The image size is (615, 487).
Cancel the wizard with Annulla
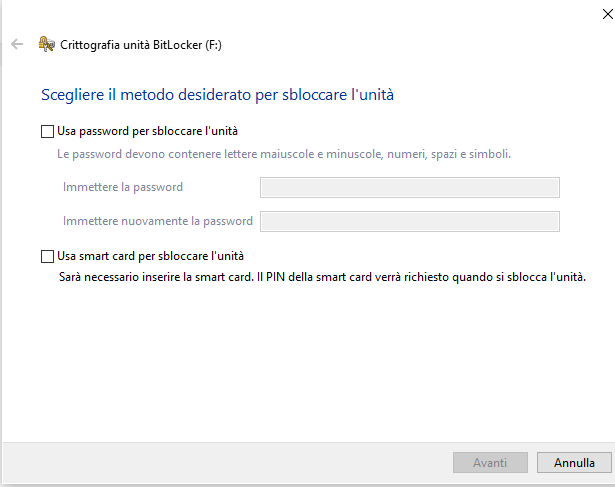tap(574, 463)
